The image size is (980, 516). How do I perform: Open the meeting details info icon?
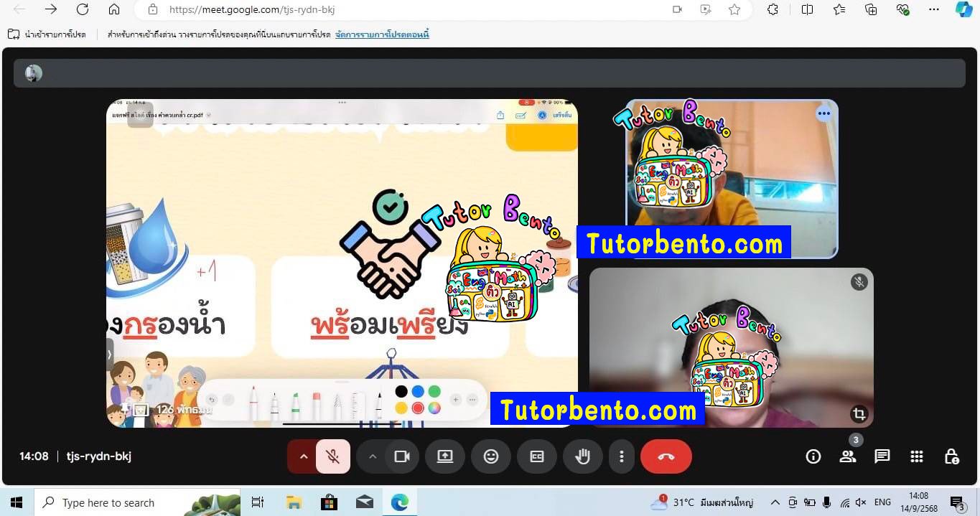[x=813, y=456]
